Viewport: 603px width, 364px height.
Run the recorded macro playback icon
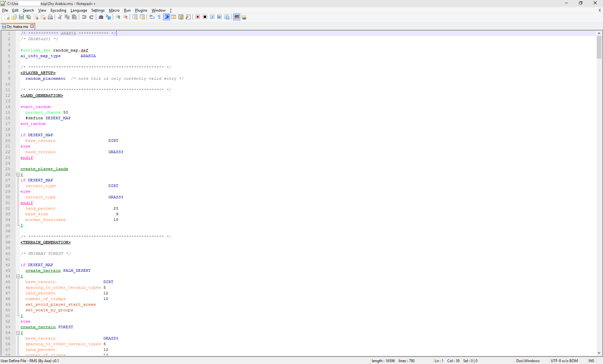pos(213,17)
